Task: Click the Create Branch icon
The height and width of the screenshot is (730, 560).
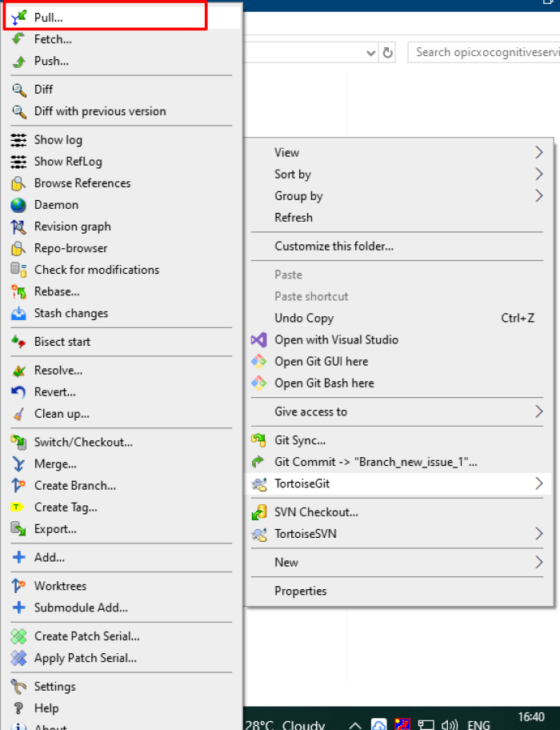Action: tap(18, 486)
